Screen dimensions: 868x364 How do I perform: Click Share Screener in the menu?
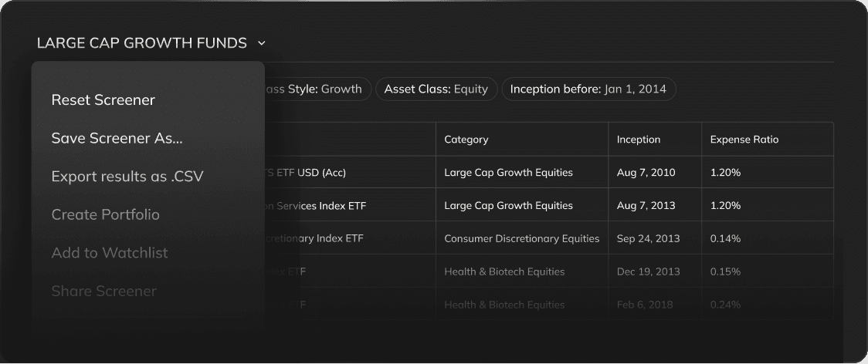(x=103, y=291)
